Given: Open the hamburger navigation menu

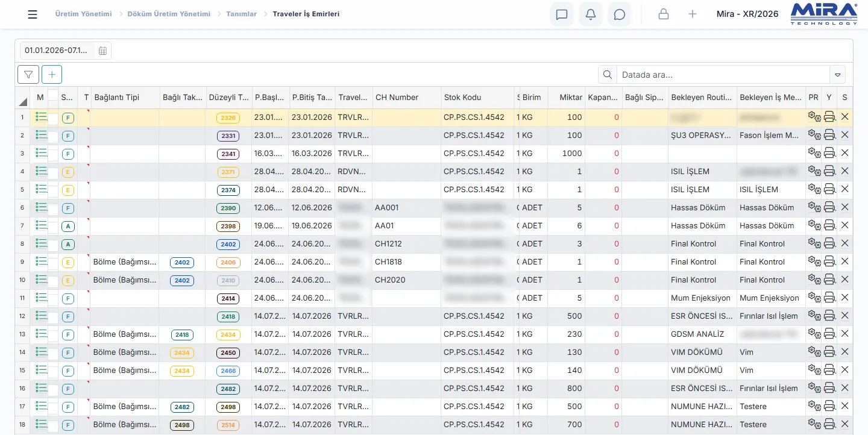Looking at the screenshot, I should pos(33,14).
